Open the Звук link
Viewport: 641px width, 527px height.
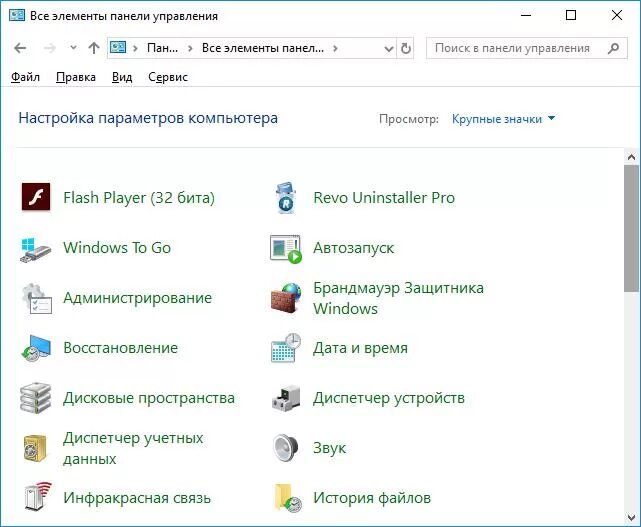(x=329, y=448)
